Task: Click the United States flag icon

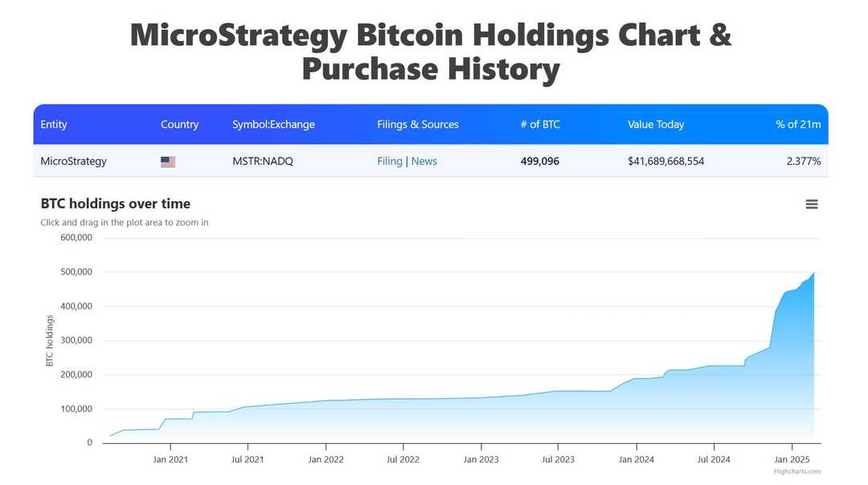Action: click(167, 161)
